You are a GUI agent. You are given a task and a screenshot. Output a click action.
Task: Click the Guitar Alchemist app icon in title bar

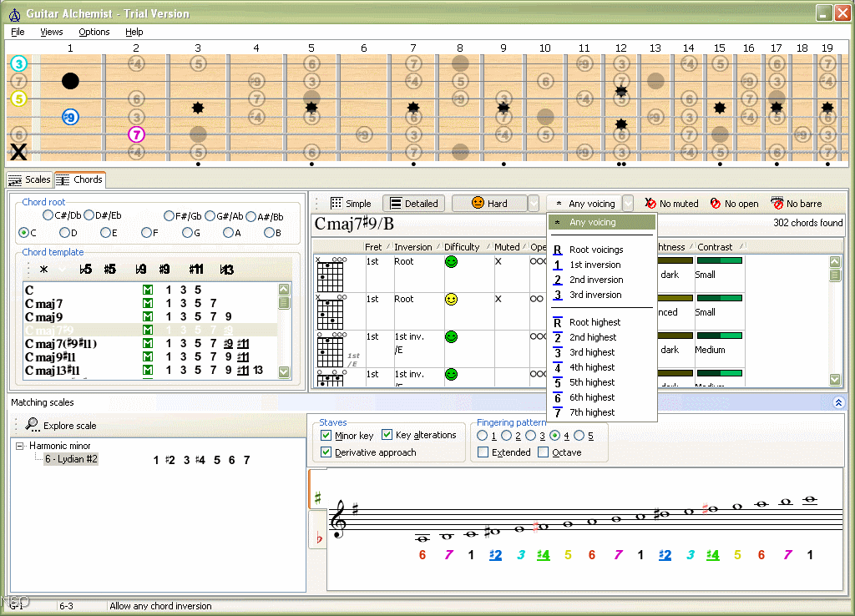tap(14, 14)
